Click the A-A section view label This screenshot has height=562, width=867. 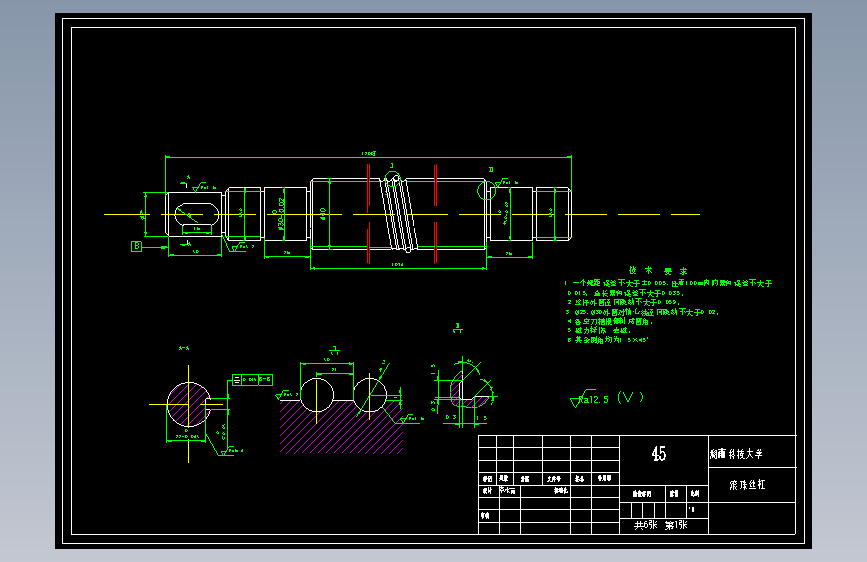click(x=184, y=348)
